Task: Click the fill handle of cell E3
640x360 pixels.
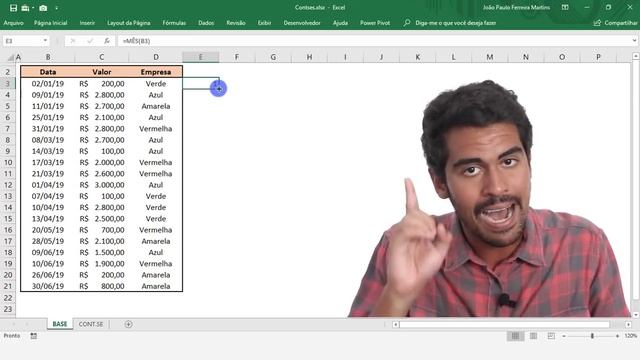Action: coord(219,89)
